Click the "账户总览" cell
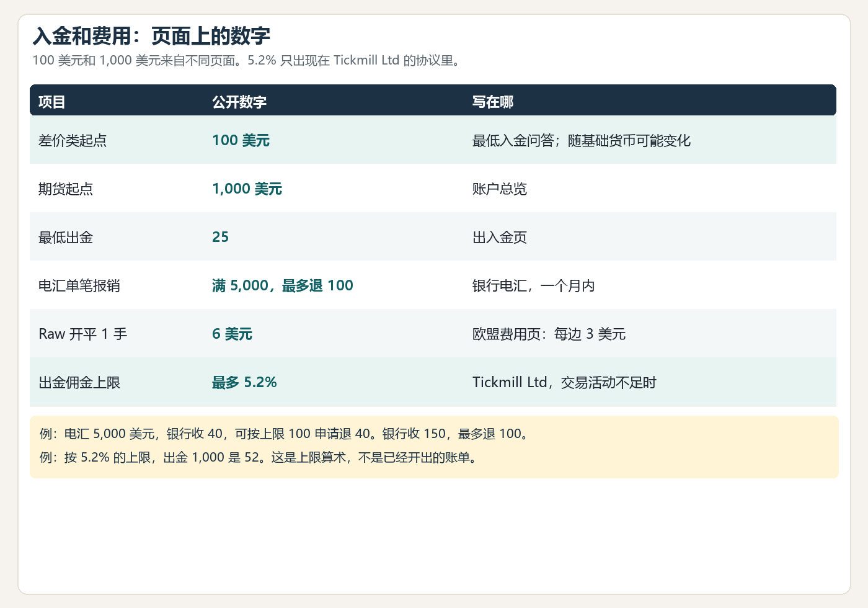The width and height of the screenshot is (868, 608). click(x=500, y=189)
